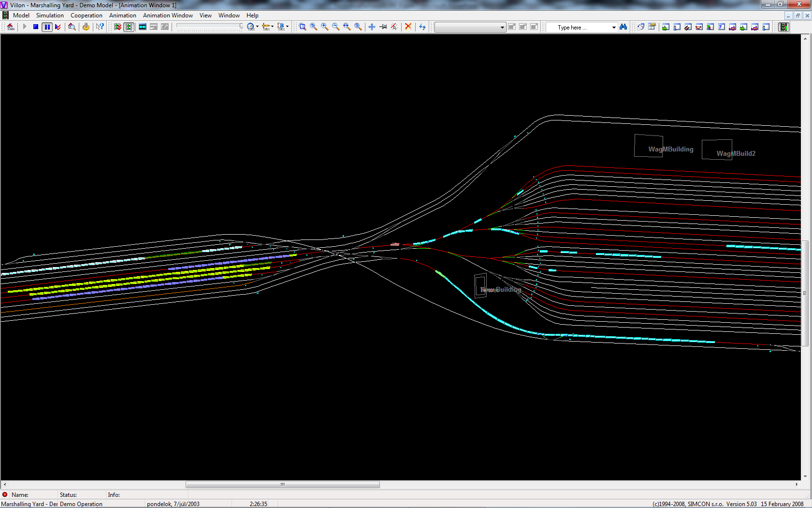812x508 pixels.
Task: Click the zoom S magnifier icon
Action: pos(358,27)
